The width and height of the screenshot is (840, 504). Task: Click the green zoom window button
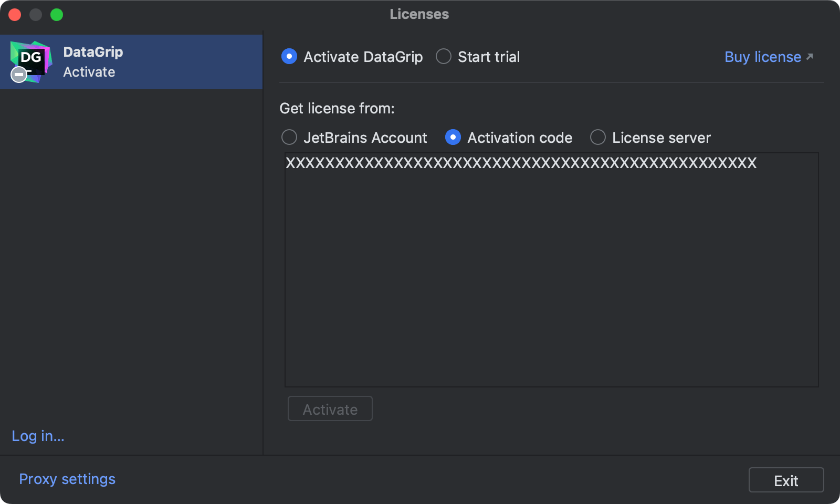(x=57, y=15)
